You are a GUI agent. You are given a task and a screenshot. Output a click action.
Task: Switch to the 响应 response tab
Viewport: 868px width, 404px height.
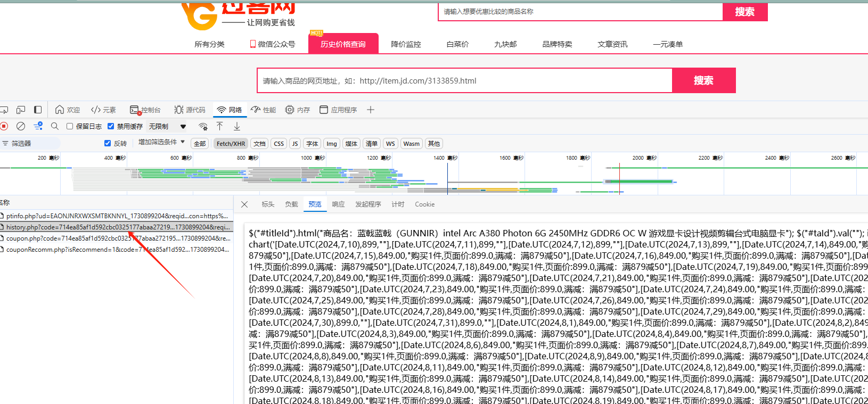pyautogui.click(x=338, y=204)
